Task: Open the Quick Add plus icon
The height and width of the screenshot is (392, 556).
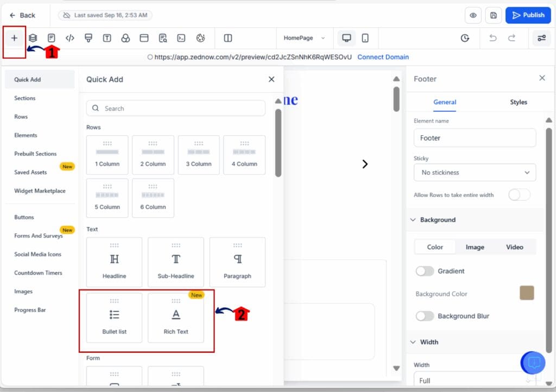Action: coord(14,38)
